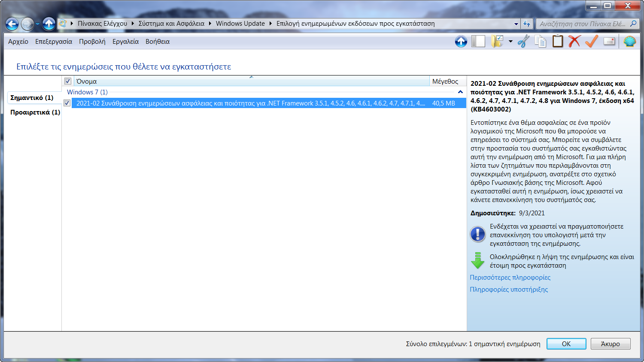644x362 pixels.
Task: Open the Προβολή menu
Action: click(92, 42)
